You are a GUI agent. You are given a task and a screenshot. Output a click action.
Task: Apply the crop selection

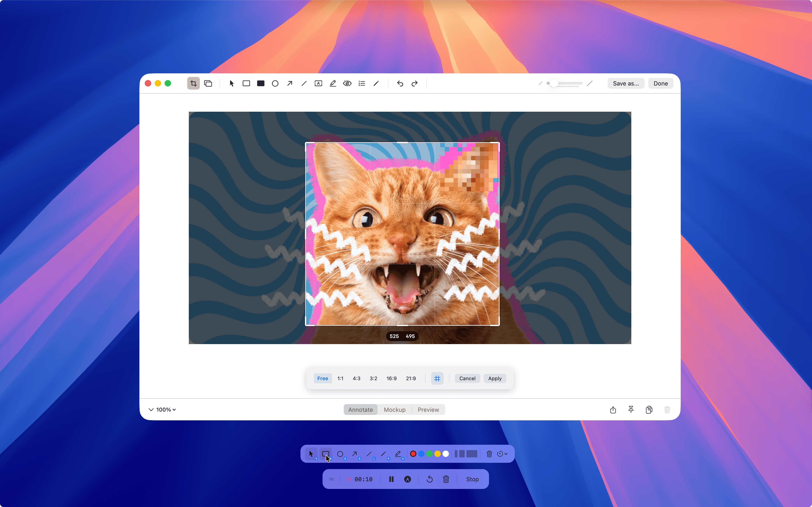tap(495, 378)
